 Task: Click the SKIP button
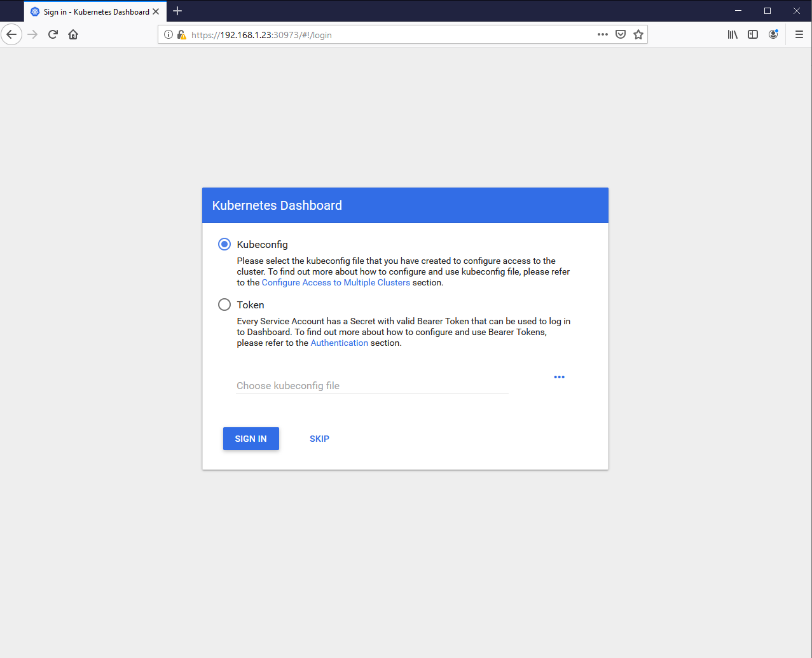[319, 439]
